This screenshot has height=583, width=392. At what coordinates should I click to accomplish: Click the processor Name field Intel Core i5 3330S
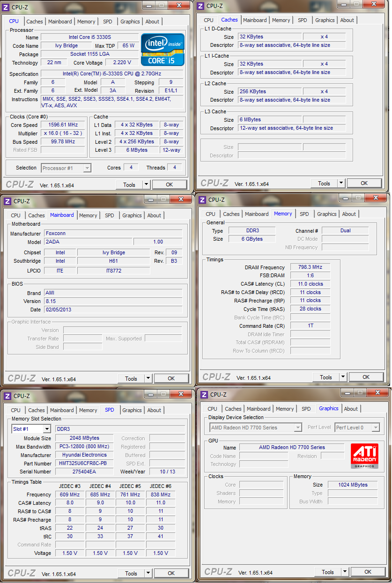tap(89, 37)
